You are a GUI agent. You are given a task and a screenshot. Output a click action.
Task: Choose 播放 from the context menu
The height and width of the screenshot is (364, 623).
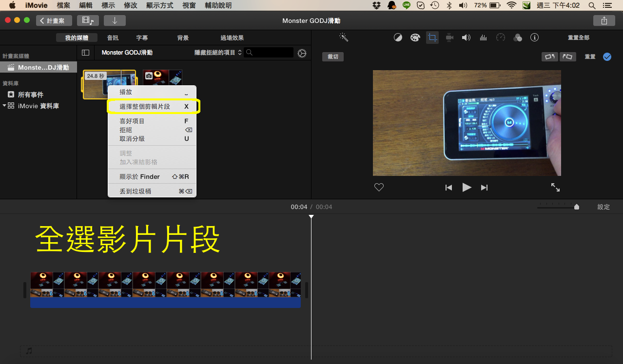[152, 92]
